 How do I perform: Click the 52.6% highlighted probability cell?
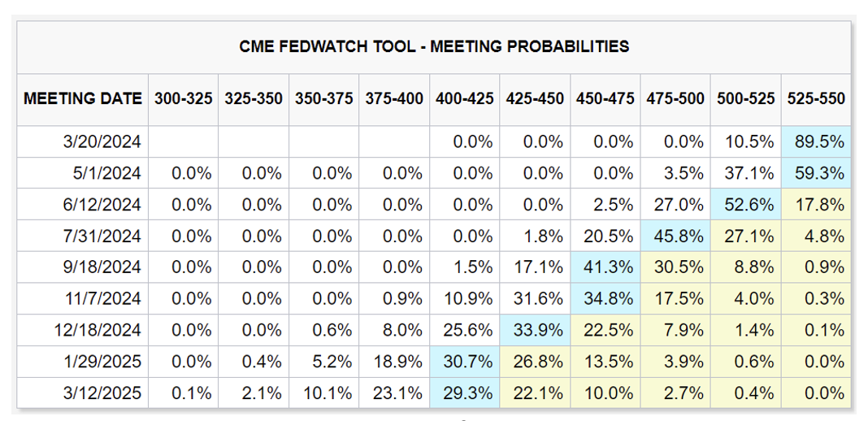click(746, 205)
